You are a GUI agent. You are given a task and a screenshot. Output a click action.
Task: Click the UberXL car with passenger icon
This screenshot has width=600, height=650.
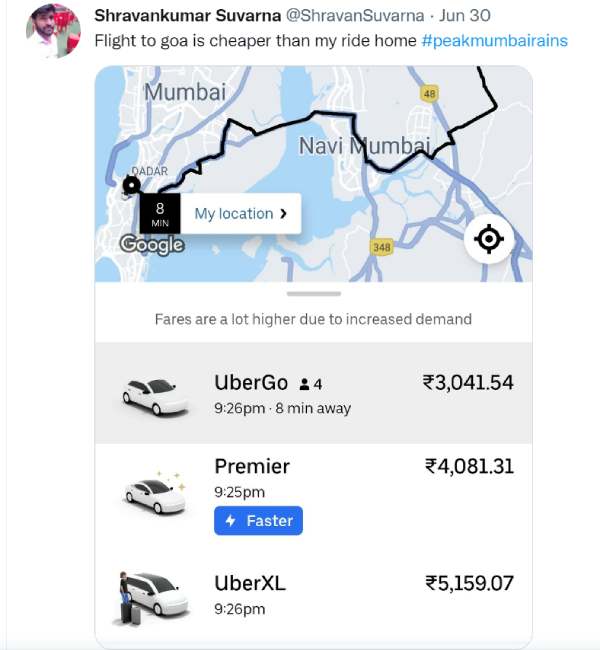(x=150, y=596)
